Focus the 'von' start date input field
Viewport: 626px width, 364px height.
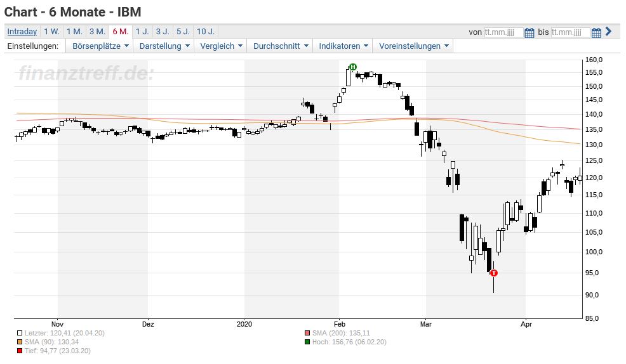click(x=503, y=32)
